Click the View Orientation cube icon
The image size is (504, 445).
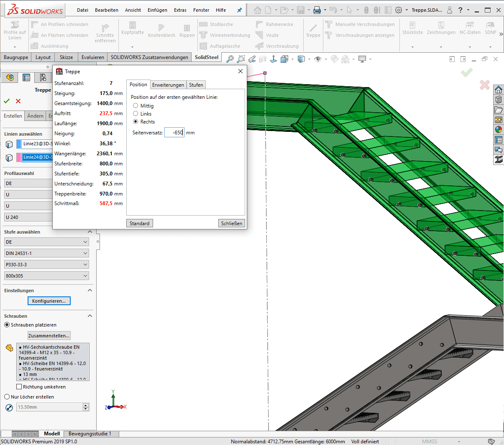click(284, 59)
